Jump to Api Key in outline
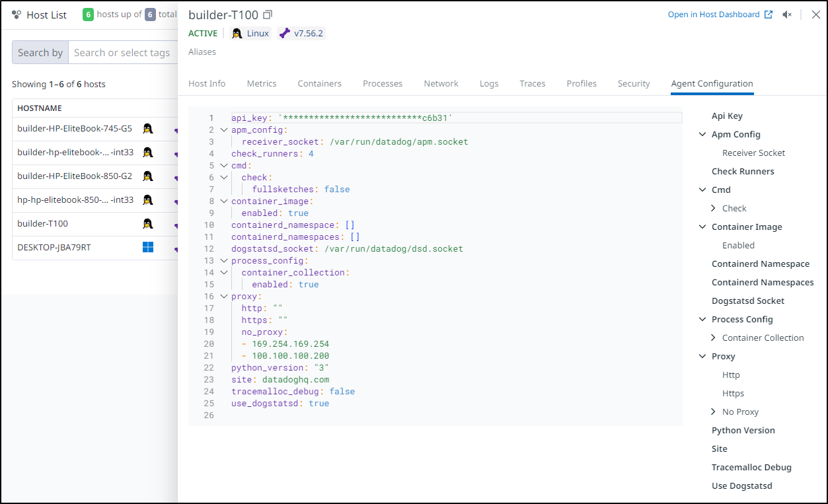The width and height of the screenshot is (828, 504). tap(727, 116)
